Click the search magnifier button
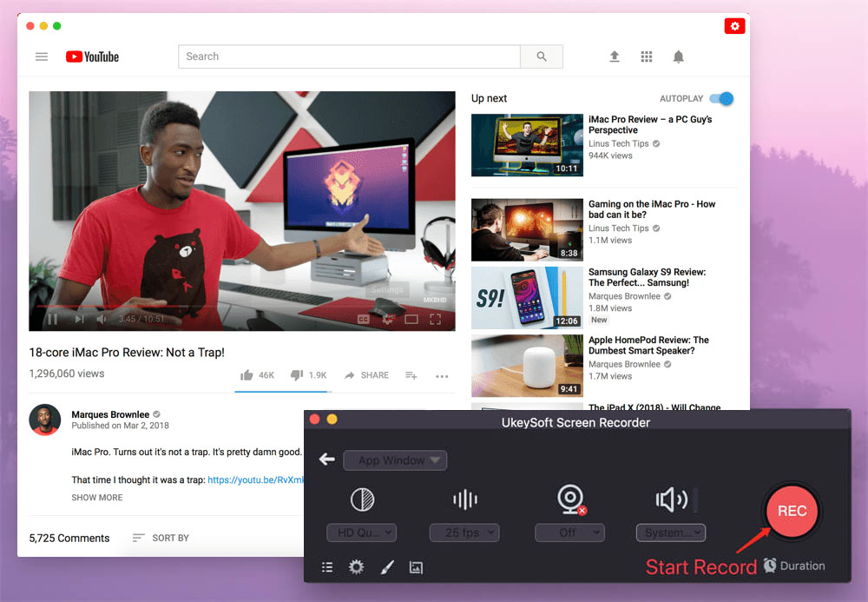The height and width of the screenshot is (602, 868). pyautogui.click(x=542, y=56)
